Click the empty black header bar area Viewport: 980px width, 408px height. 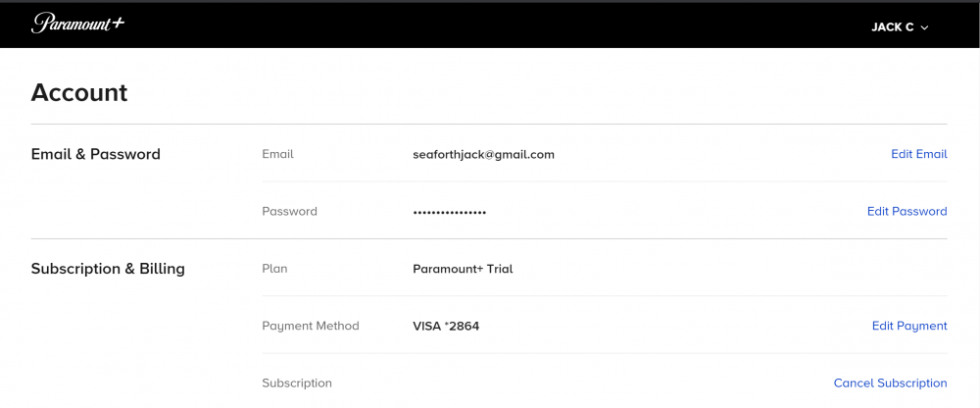pyautogui.click(x=490, y=25)
